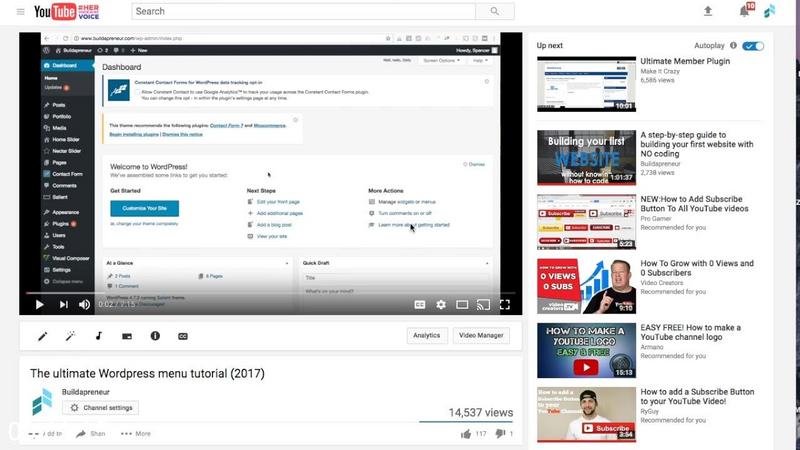Click Plugins in WordPress sidebar
The height and width of the screenshot is (450, 800).
pos(60,223)
